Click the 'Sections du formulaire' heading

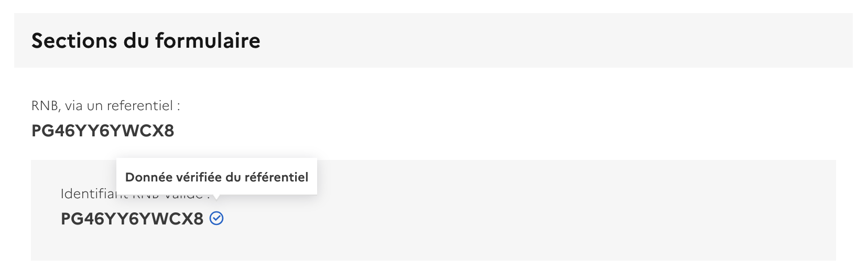pyautogui.click(x=146, y=41)
